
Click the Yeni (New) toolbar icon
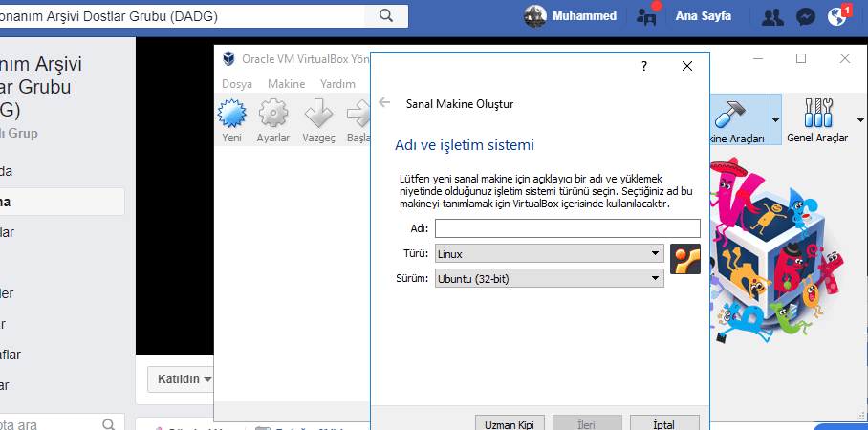tap(231, 114)
